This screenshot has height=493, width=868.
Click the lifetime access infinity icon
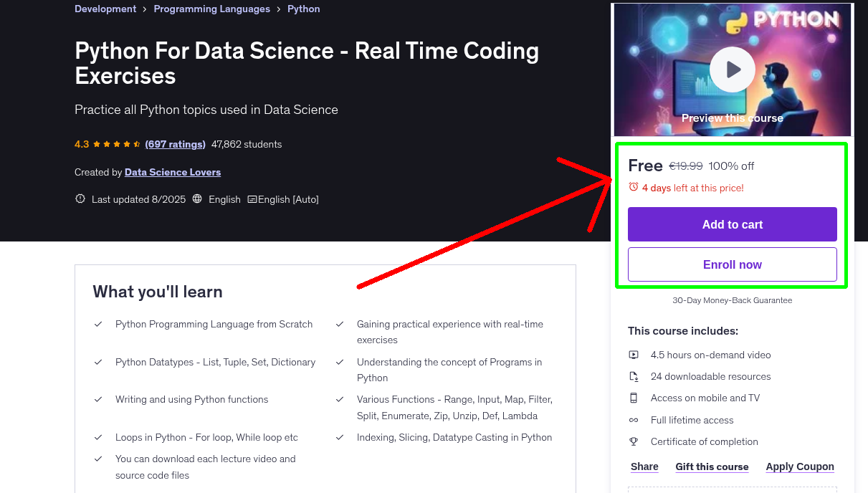(634, 420)
